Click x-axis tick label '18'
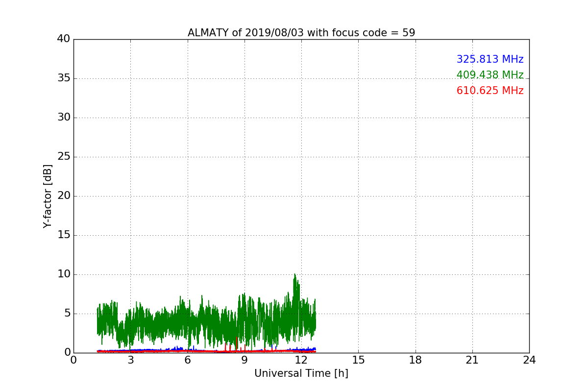The height and width of the screenshot is (392, 588). [416, 360]
